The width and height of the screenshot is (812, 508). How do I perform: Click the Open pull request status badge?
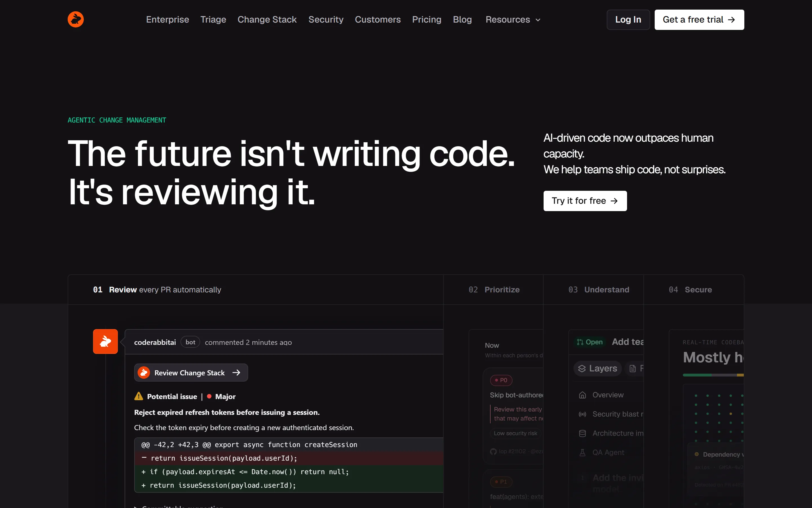tap(590, 342)
